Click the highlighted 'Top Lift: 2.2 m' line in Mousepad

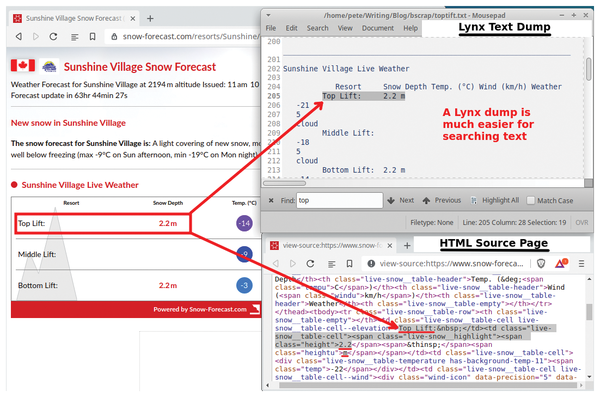pos(363,96)
